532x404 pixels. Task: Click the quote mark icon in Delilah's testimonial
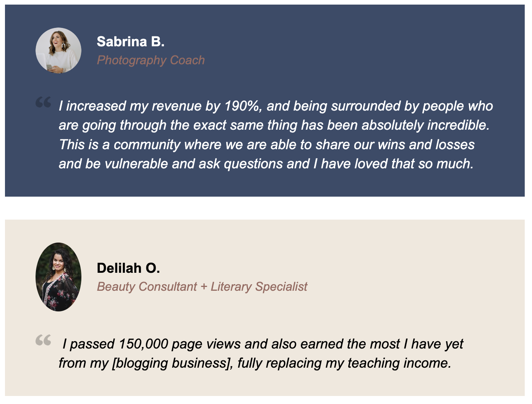[43, 340]
